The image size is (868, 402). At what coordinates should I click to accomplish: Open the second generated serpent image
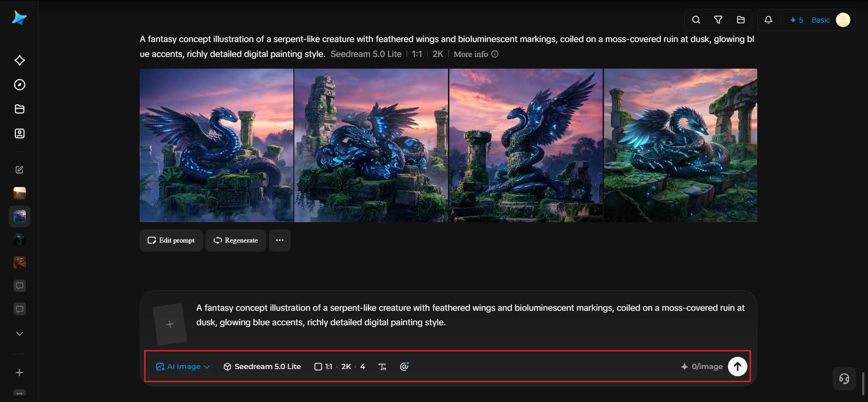(371, 145)
